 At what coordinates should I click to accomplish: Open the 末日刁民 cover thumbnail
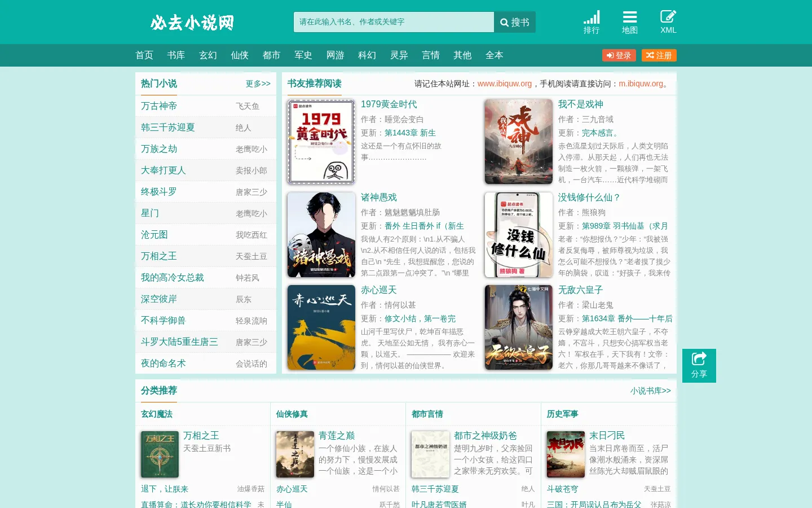click(566, 454)
